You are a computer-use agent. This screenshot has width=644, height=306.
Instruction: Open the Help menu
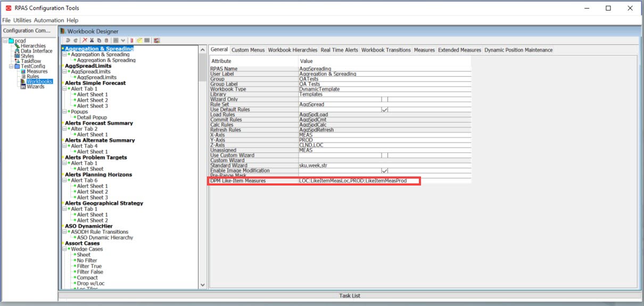pyautogui.click(x=72, y=20)
